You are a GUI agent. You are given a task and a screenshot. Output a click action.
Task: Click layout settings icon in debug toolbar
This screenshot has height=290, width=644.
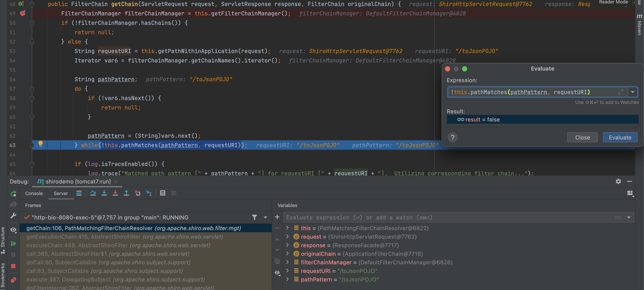tap(630, 193)
